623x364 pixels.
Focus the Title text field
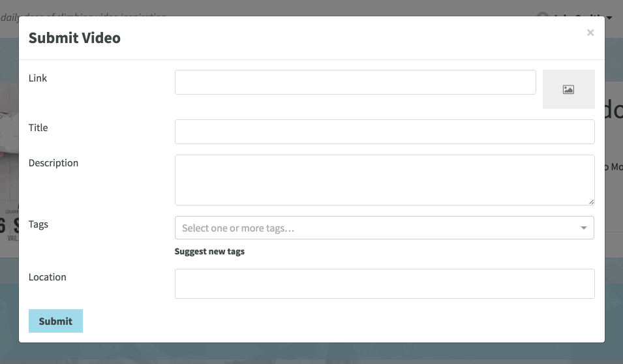(x=385, y=132)
